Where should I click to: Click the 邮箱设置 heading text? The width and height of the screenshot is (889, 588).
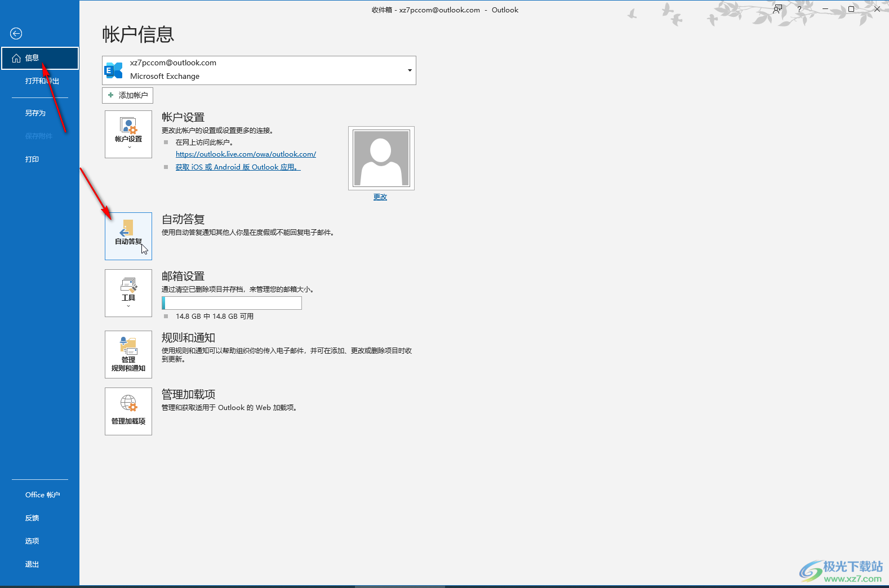(x=183, y=276)
